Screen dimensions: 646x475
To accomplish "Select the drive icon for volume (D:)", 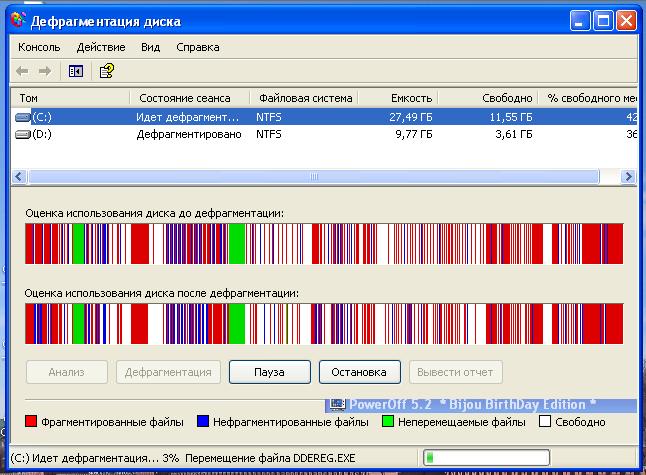I will click(23, 134).
